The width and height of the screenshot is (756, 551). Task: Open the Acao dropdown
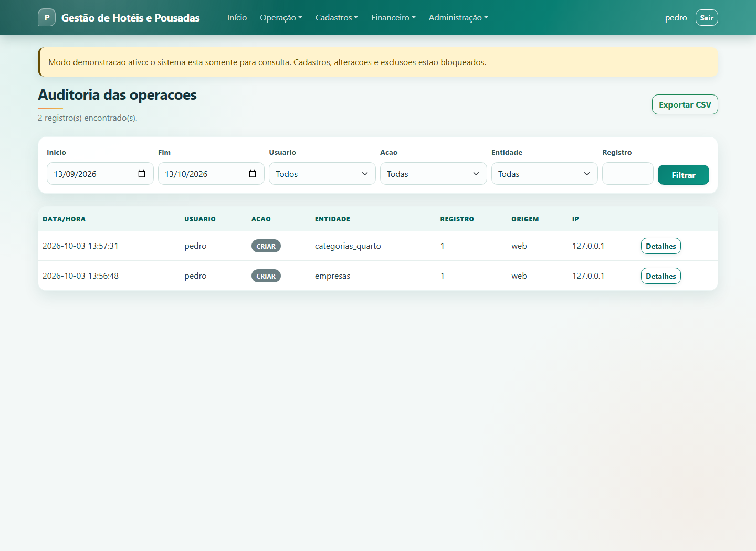point(433,174)
